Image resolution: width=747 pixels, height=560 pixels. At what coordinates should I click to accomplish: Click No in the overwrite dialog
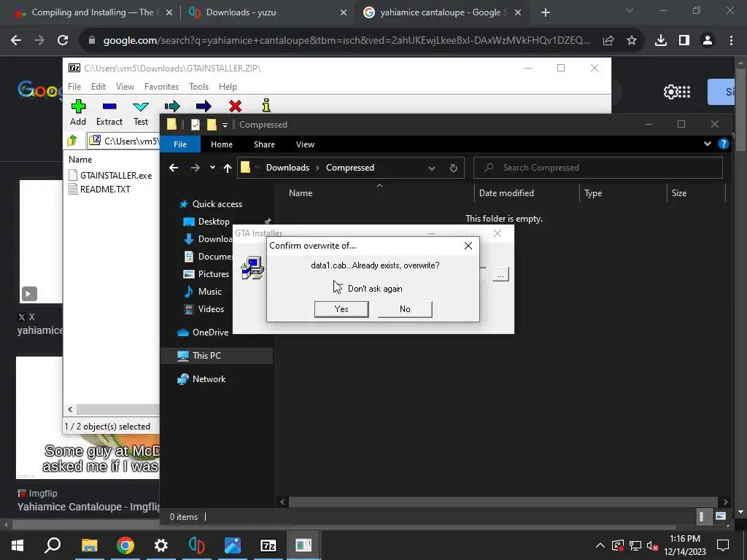point(405,309)
